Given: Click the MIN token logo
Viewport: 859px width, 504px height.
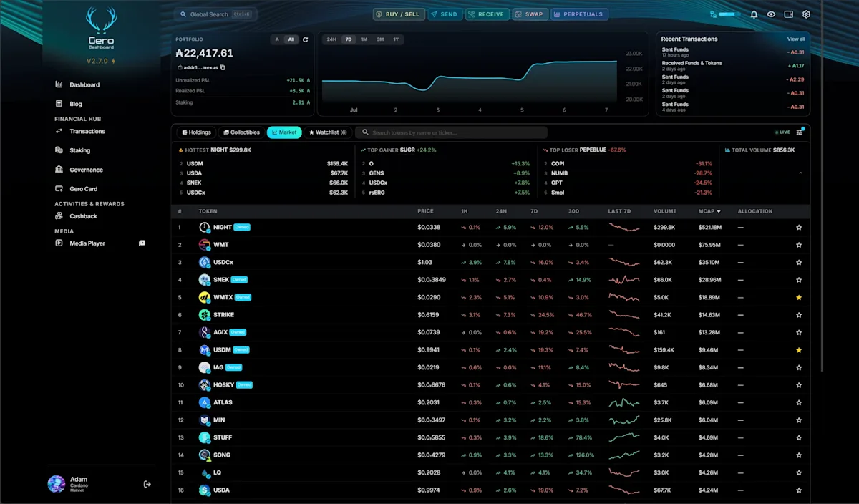Looking at the screenshot, I should pos(205,420).
